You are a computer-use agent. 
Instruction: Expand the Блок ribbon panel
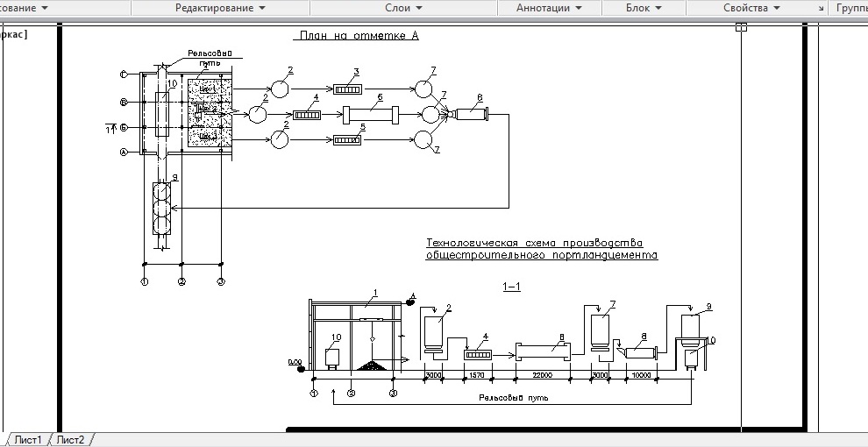point(644,8)
